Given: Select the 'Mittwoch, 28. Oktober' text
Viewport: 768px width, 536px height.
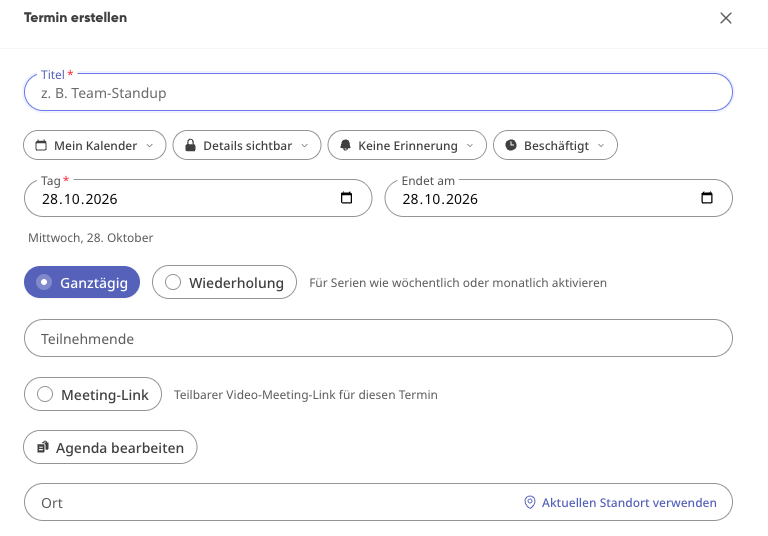Looking at the screenshot, I should coord(91,238).
